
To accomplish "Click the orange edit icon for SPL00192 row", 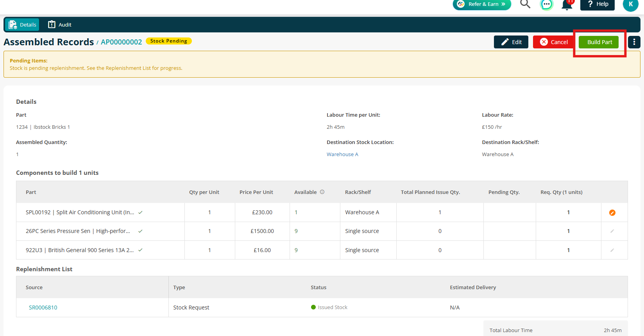I will coord(612,213).
